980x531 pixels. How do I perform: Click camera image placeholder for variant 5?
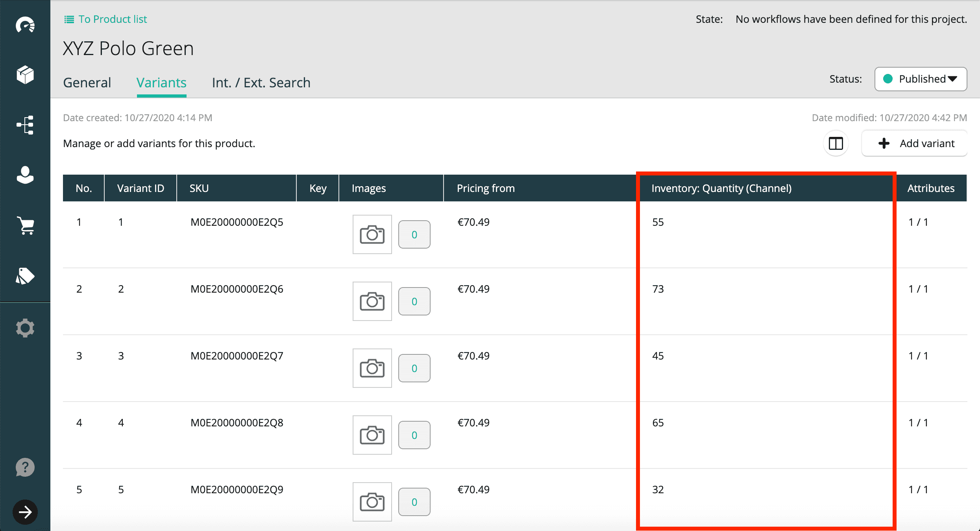pyautogui.click(x=372, y=502)
